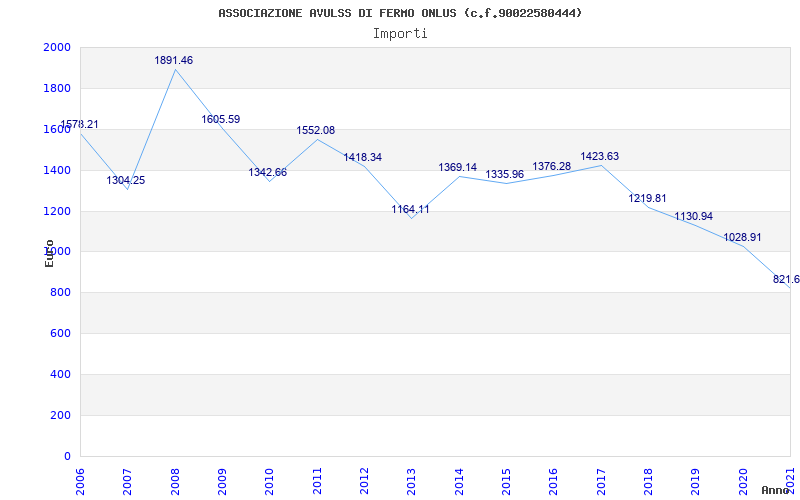Click the partially visible 821.6 label
The height and width of the screenshot is (500, 800).
click(x=786, y=280)
